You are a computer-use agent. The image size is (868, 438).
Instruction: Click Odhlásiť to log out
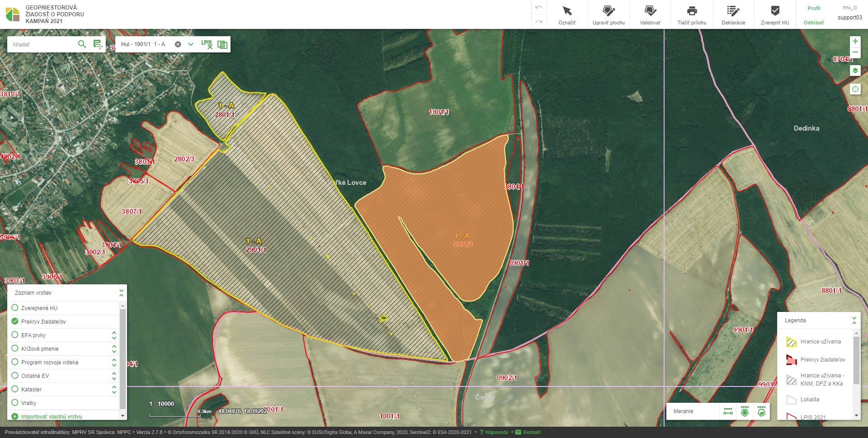pos(814,23)
